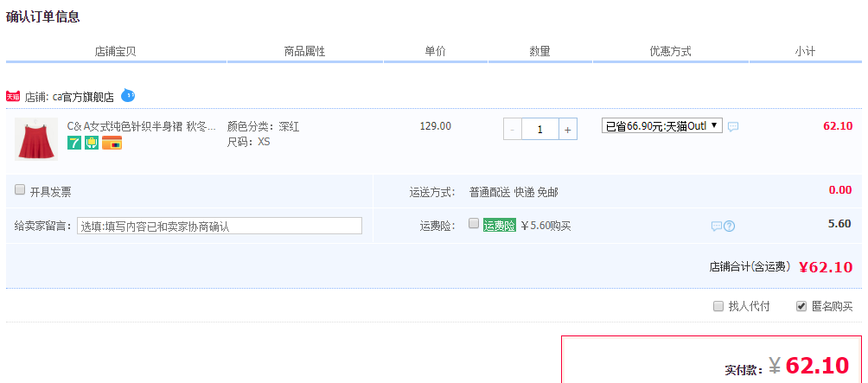Viewport: 868px width, 383px height.
Task: Open the question mark help for 运费险
Action: tap(729, 227)
